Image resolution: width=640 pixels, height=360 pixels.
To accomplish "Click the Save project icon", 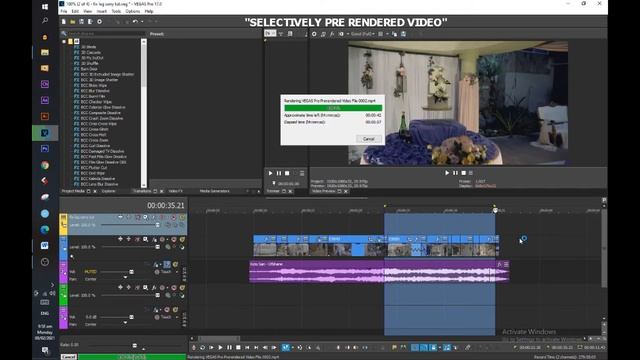I will pos(82,22).
